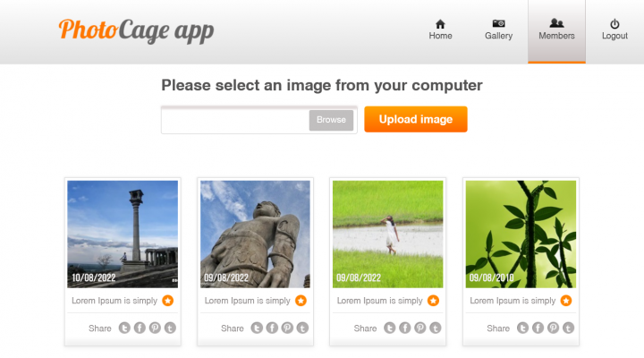Share pillar monument photo on Twitter
Image resolution: width=644 pixels, height=358 pixels.
tap(124, 328)
